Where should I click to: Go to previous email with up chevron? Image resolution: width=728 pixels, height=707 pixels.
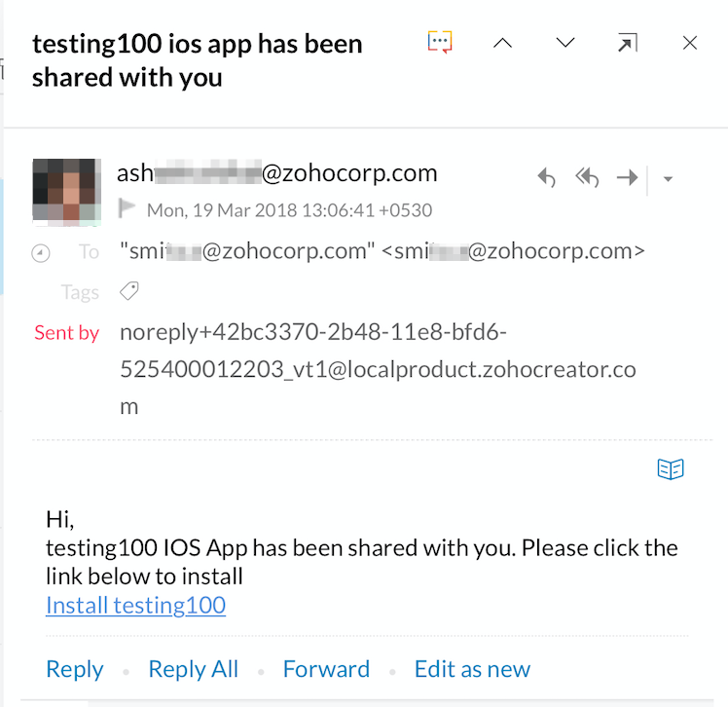pyautogui.click(x=502, y=43)
